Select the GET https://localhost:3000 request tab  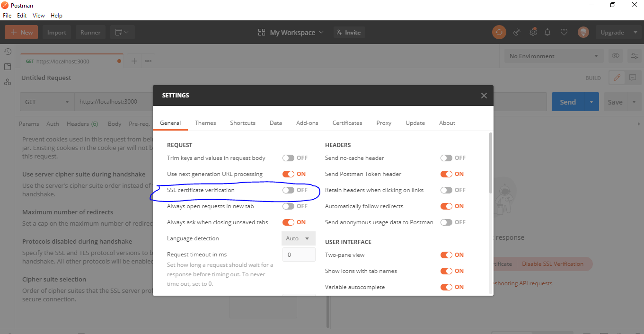tap(72, 61)
